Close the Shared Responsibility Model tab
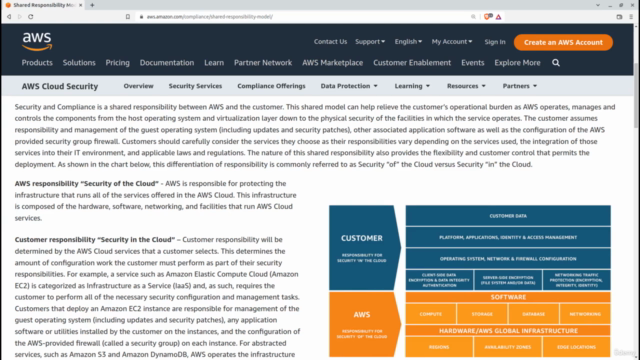Viewport: 640px width, 360px height. pos(80,5)
